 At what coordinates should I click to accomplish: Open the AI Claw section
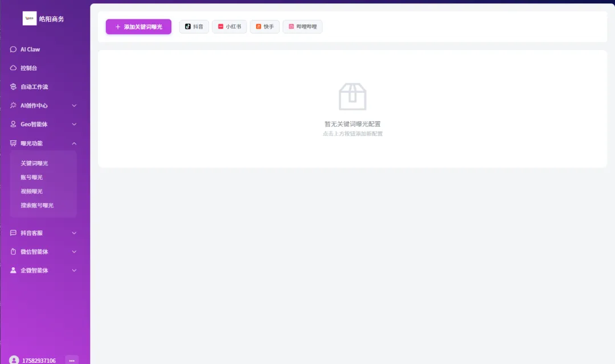tap(13, 49)
